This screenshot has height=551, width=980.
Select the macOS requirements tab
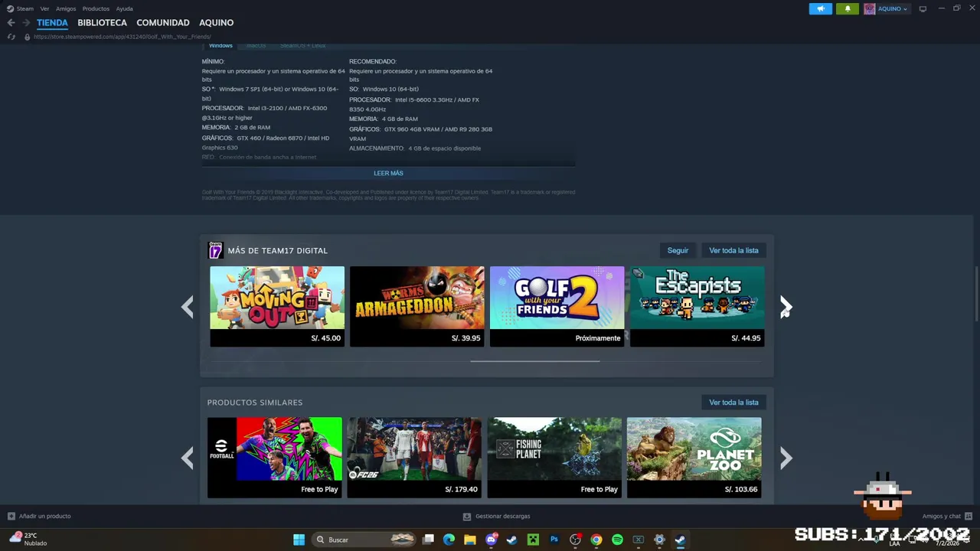pos(256,45)
